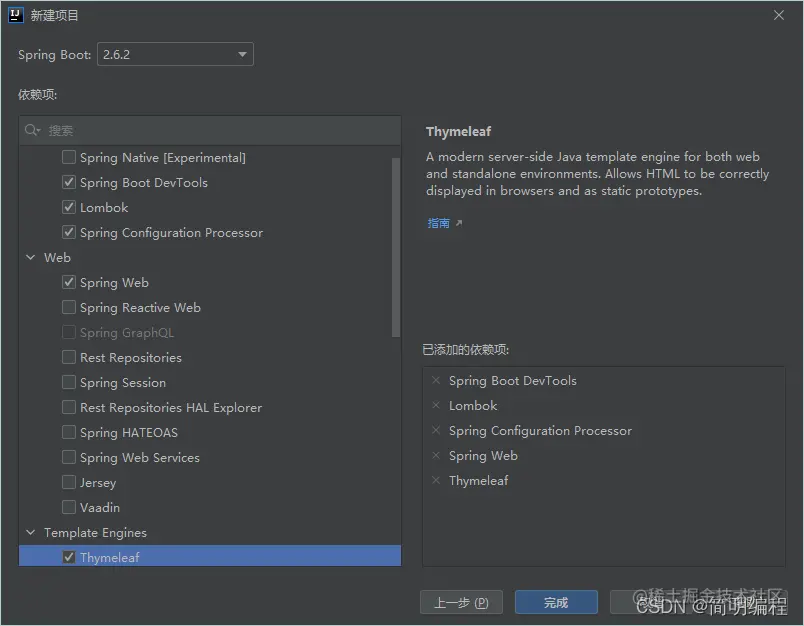Check Rest Repositories HAL Explorer
Viewport: 804px width, 626px height.
(x=69, y=407)
